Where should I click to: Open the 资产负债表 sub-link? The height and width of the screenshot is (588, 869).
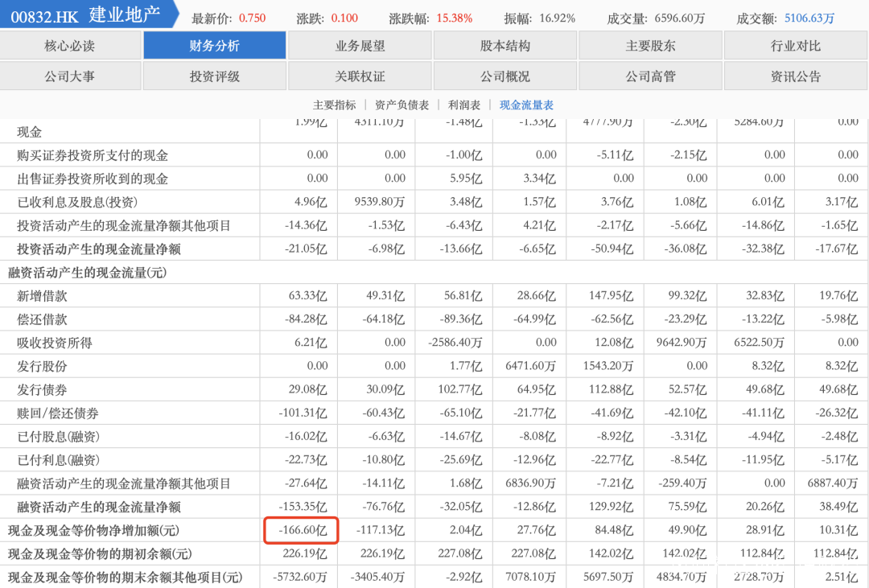coord(402,105)
